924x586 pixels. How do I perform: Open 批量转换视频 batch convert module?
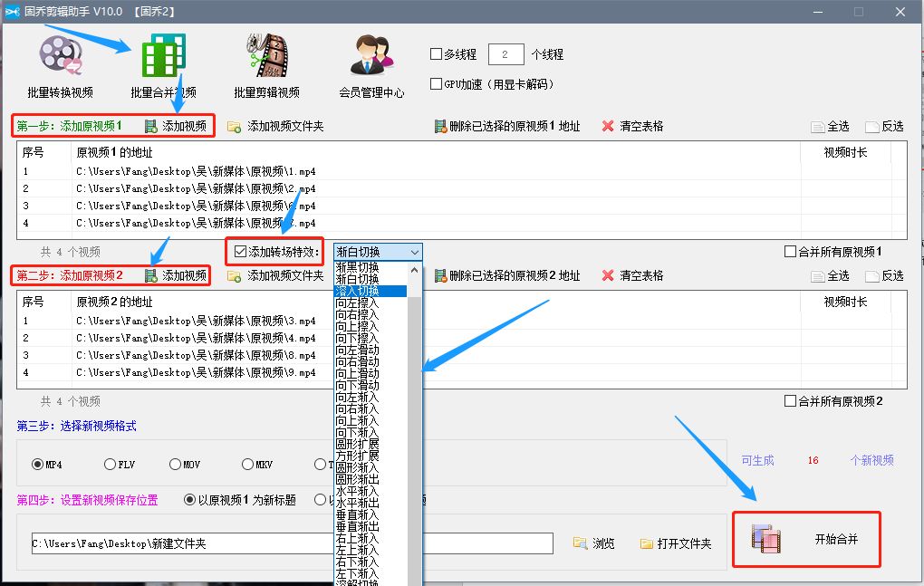[x=60, y=66]
